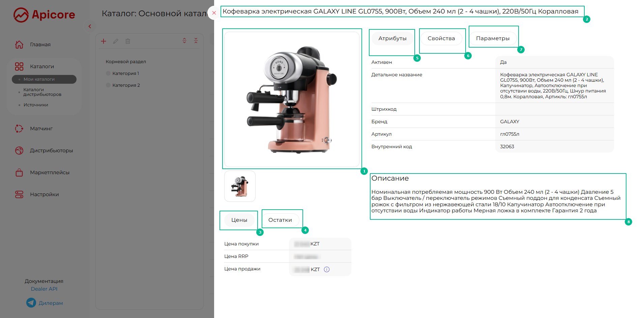Screen dimensions: 644x318
Task: Click the pencil edit category icon
Action: [116, 41]
